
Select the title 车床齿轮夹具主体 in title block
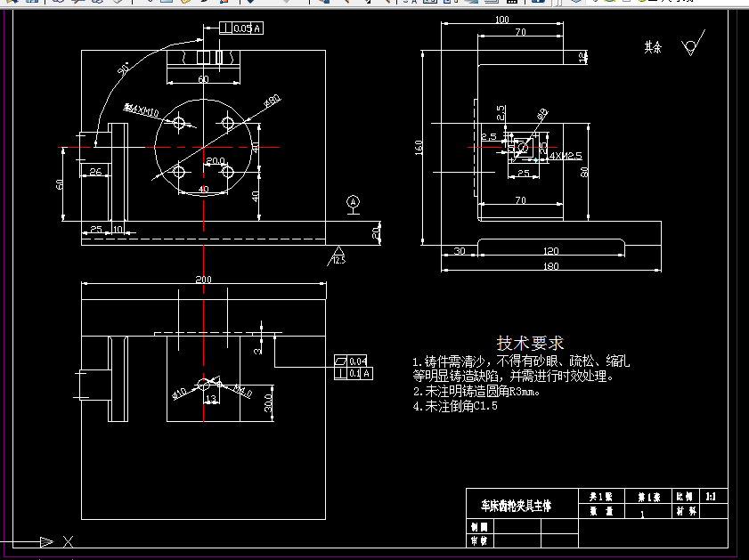516,506
